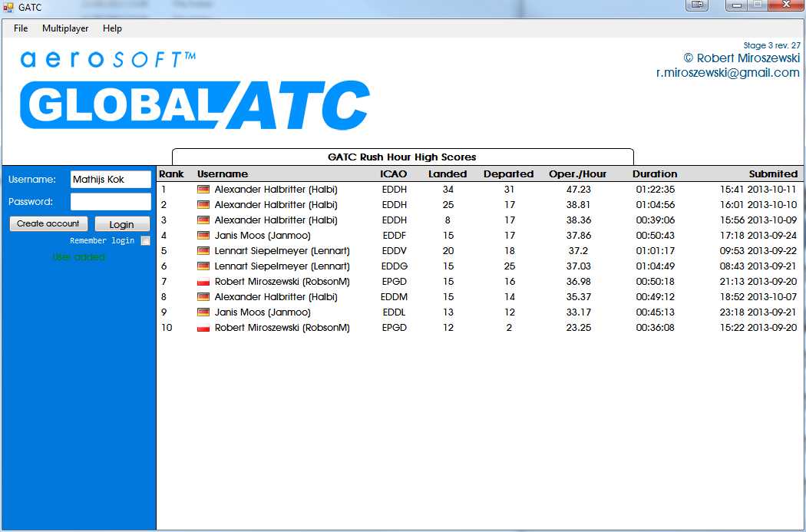
Task: Open the File menu
Action: coord(20,28)
